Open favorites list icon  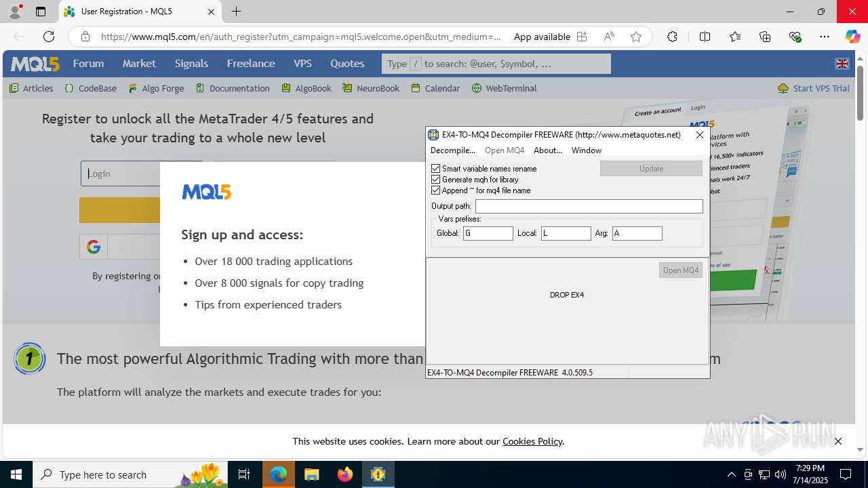(x=735, y=37)
